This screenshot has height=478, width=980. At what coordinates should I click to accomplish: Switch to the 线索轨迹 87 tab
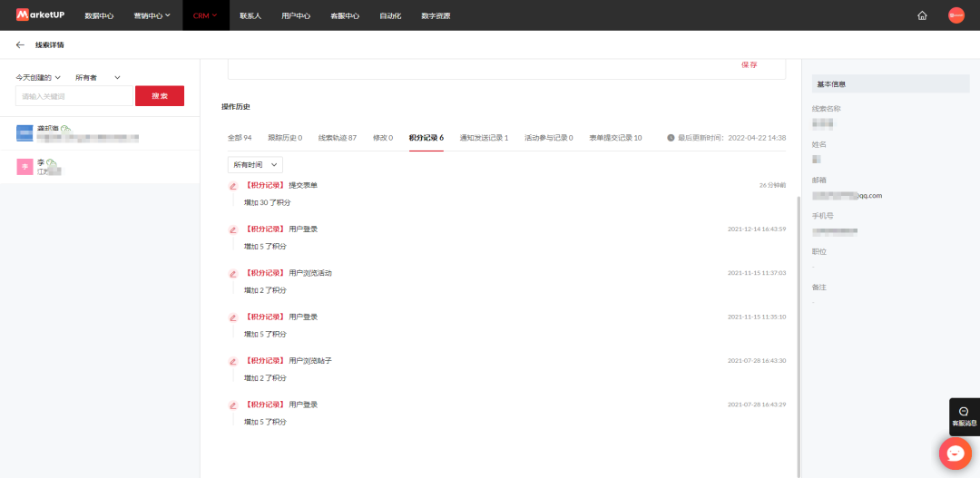point(337,138)
